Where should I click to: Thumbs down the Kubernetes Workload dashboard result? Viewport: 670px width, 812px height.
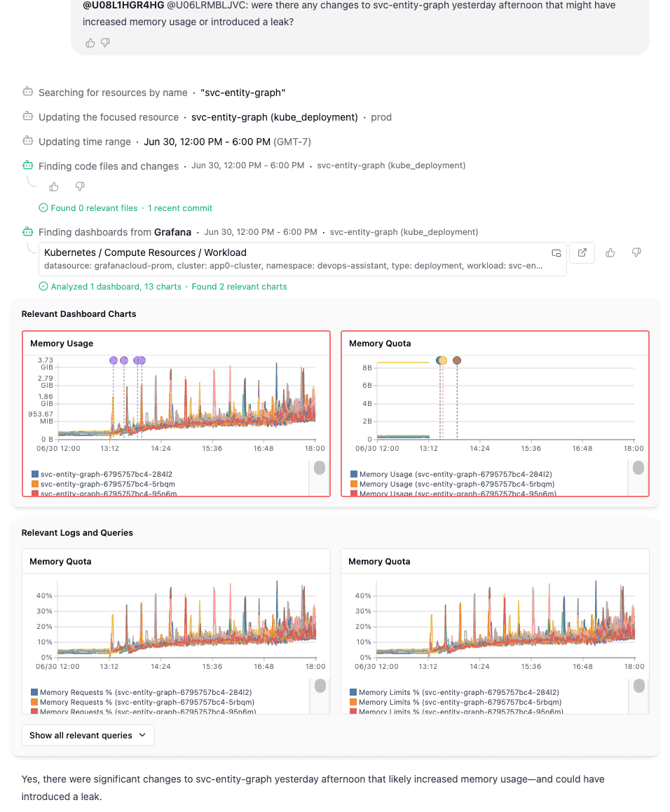[x=636, y=252]
